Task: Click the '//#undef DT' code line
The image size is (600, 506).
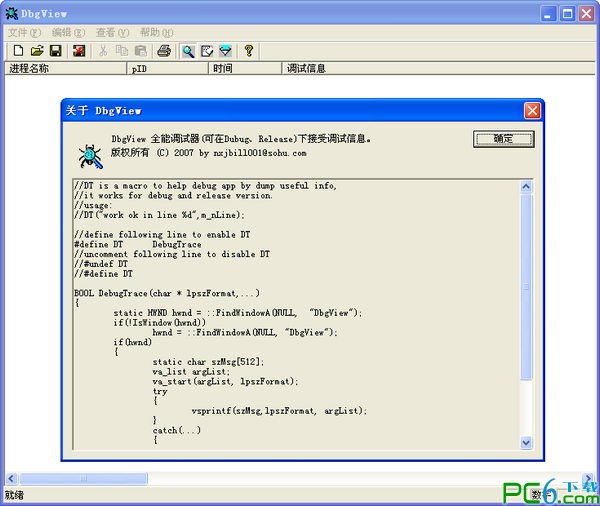Action: point(101,264)
